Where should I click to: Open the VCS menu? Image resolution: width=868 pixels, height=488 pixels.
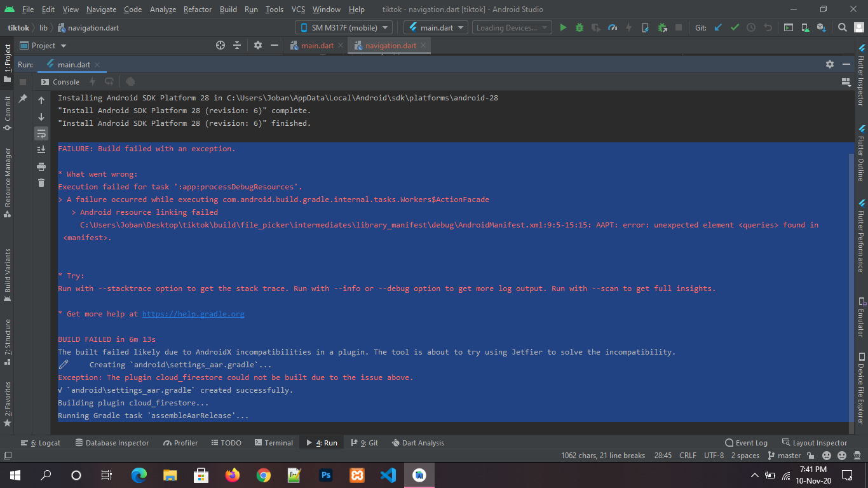298,10
